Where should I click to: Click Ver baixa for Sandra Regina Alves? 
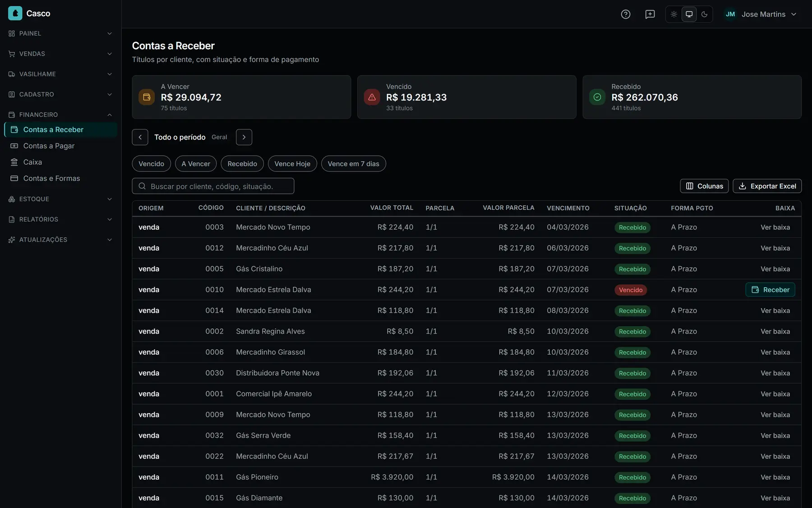point(775,331)
